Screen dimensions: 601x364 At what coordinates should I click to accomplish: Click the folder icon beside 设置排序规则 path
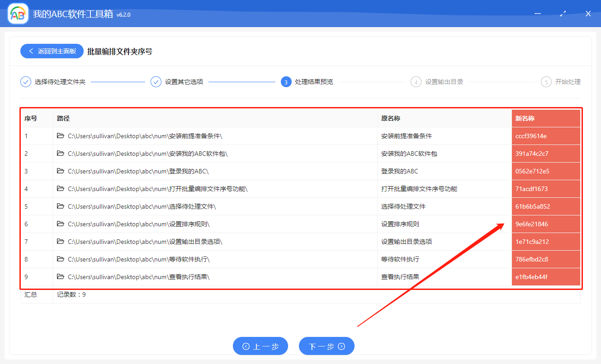click(x=61, y=224)
